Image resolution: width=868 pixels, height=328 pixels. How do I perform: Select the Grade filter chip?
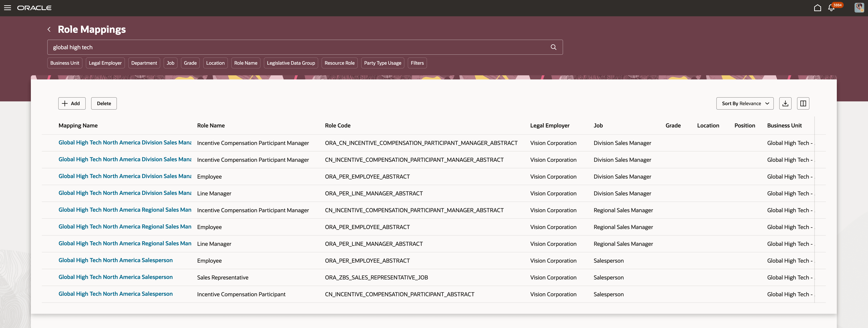[190, 63]
